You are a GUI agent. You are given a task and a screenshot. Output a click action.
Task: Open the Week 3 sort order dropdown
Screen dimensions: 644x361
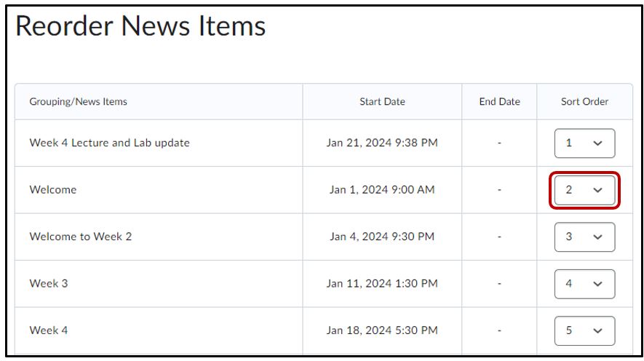584,283
